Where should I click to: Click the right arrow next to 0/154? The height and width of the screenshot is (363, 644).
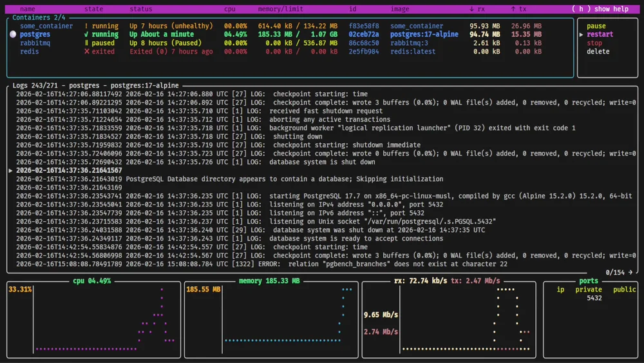click(x=630, y=273)
